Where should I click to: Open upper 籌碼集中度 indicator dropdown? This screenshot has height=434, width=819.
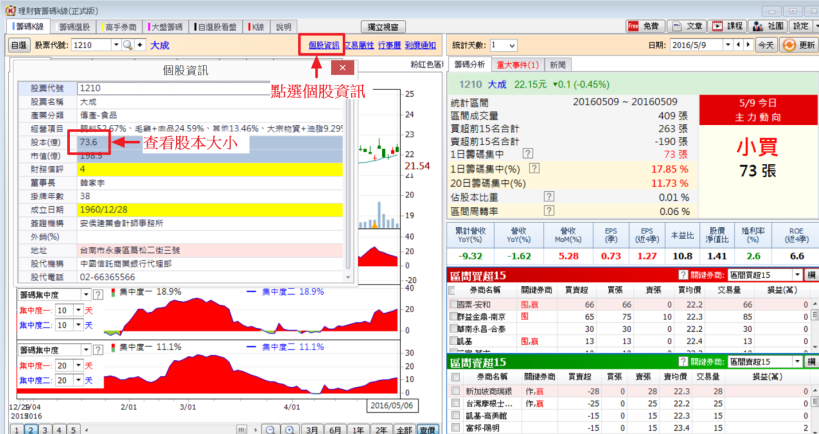86,295
